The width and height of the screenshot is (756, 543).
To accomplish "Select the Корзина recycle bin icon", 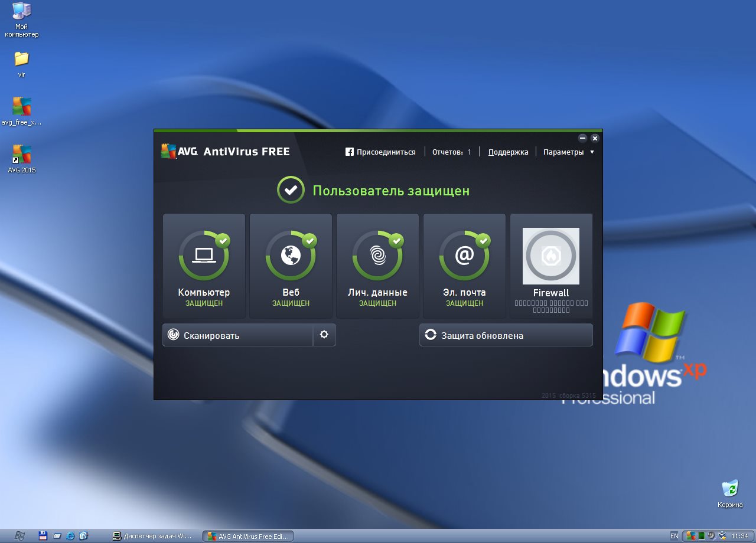I will [x=730, y=494].
